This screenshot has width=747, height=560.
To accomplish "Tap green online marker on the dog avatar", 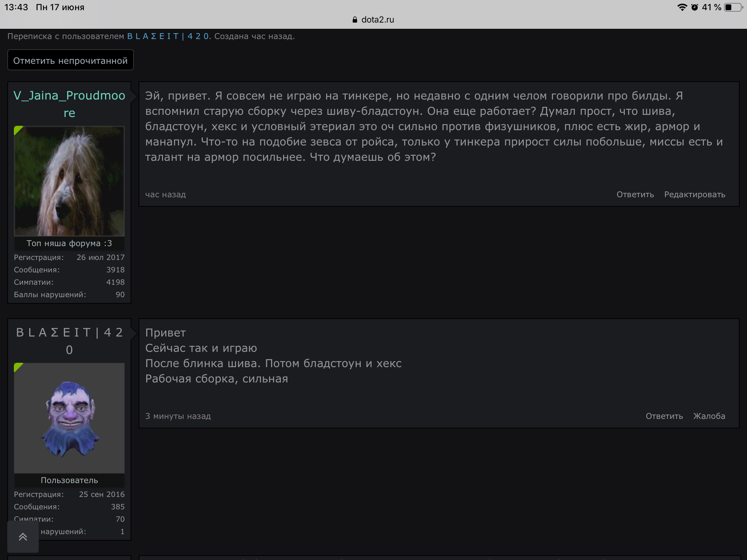I will click(18, 130).
